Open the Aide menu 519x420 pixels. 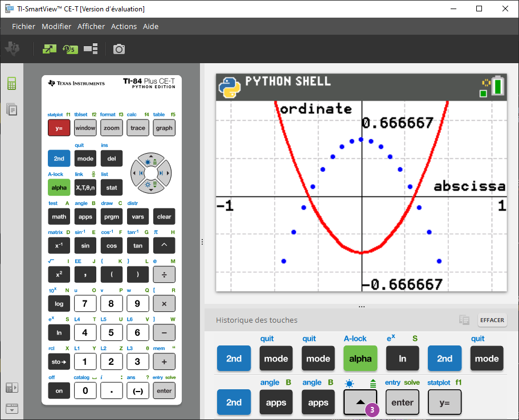(x=150, y=26)
